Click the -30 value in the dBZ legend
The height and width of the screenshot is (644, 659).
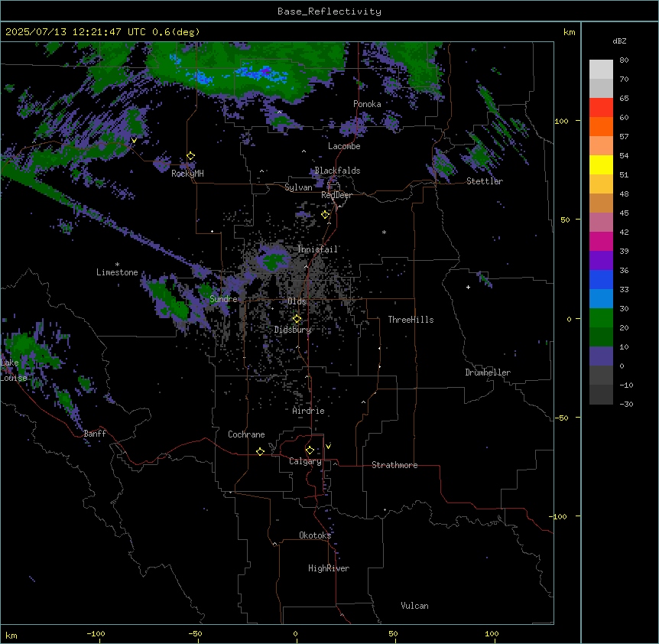coord(626,405)
